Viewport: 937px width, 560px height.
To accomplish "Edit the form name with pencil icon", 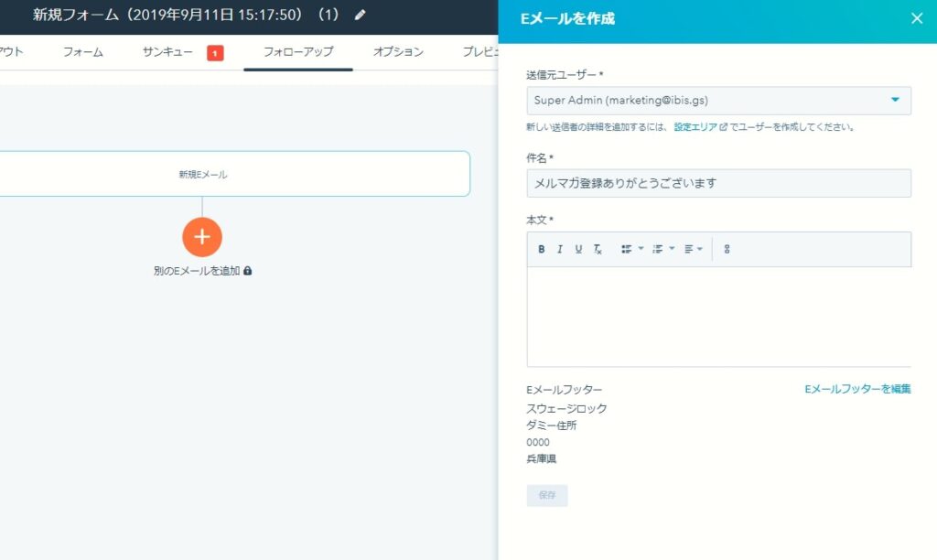I will 360,15.
